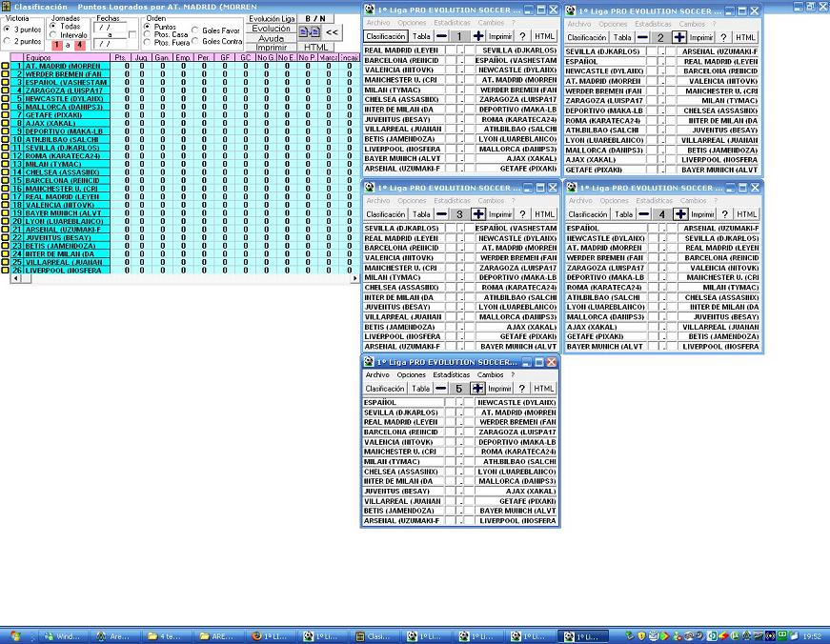Screen dimensions: 830x644
Task: Open Estadísticas menu in jornada 2 window
Action: [x=653, y=24]
